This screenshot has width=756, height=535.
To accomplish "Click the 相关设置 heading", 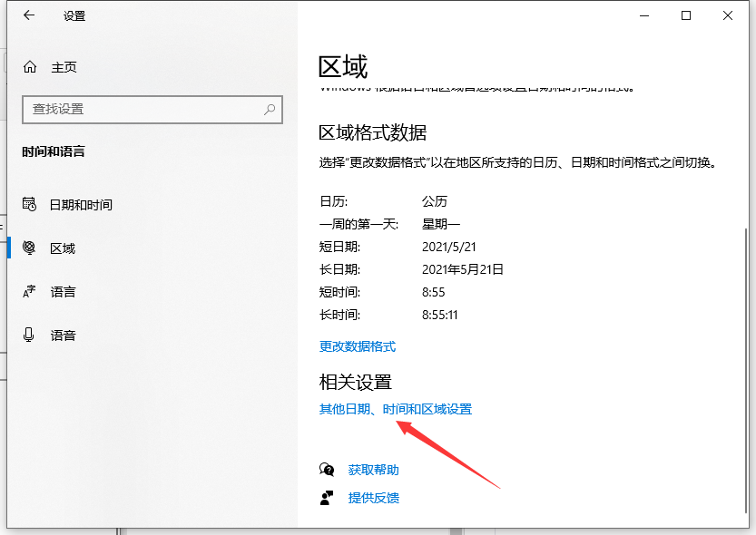I will click(x=356, y=383).
